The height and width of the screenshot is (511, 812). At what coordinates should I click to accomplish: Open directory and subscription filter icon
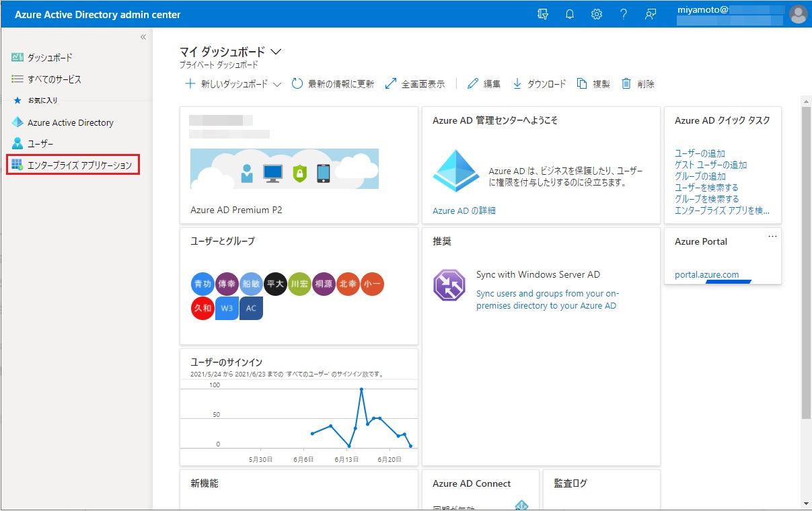click(543, 14)
